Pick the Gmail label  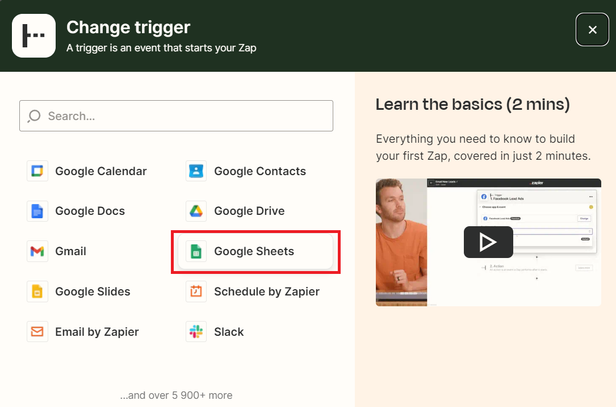click(x=71, y=251)
